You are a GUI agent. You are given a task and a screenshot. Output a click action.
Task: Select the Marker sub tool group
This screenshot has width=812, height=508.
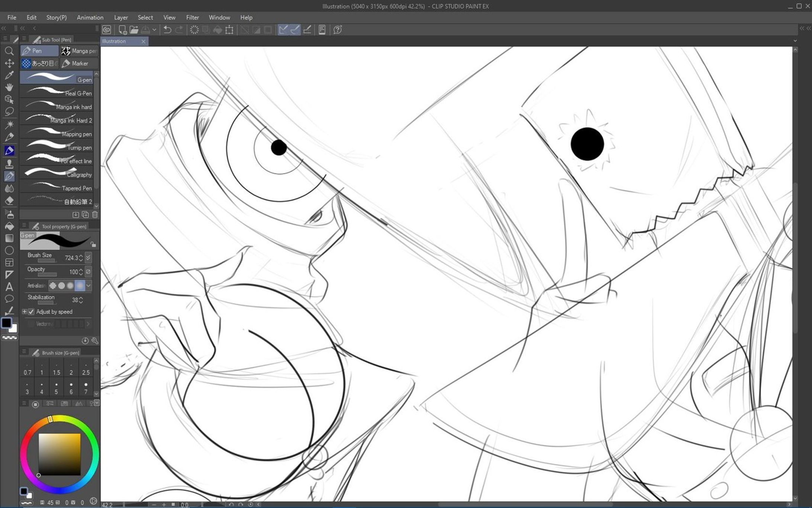(79, 64)
